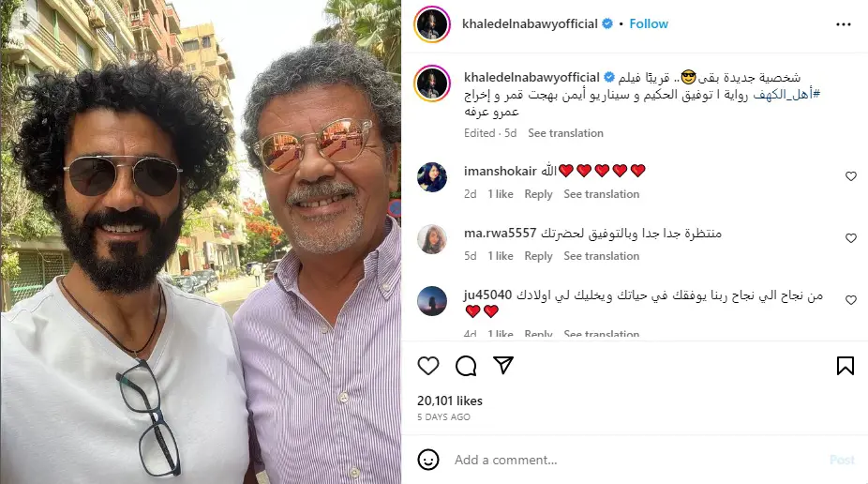Reply to imanshokair's comment
Screen dimensions: 868x484
pyautogui.click(x=538, y=194)
